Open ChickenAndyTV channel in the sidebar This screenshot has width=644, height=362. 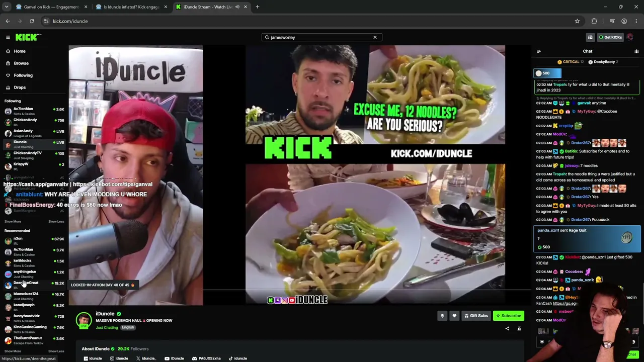pyautogui.click(x=34, y=155)
